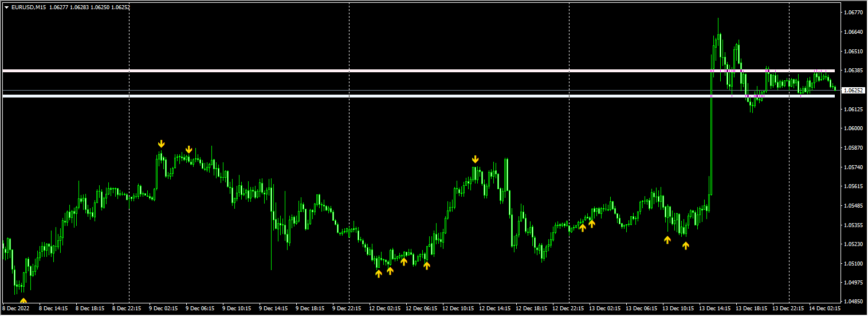This screenshot has height=316, width=868.
Task: Click the 13 Dec 10:15 time label
Action: point(678,309)
